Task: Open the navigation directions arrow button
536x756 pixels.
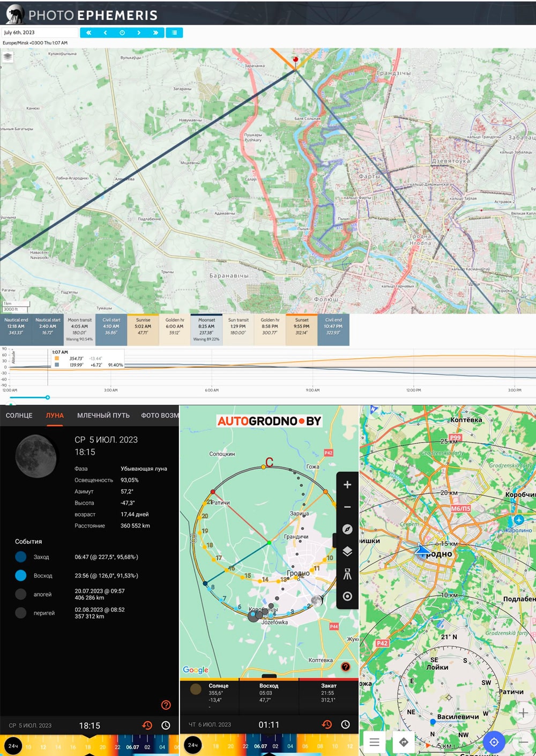Action: pos(404,742)
